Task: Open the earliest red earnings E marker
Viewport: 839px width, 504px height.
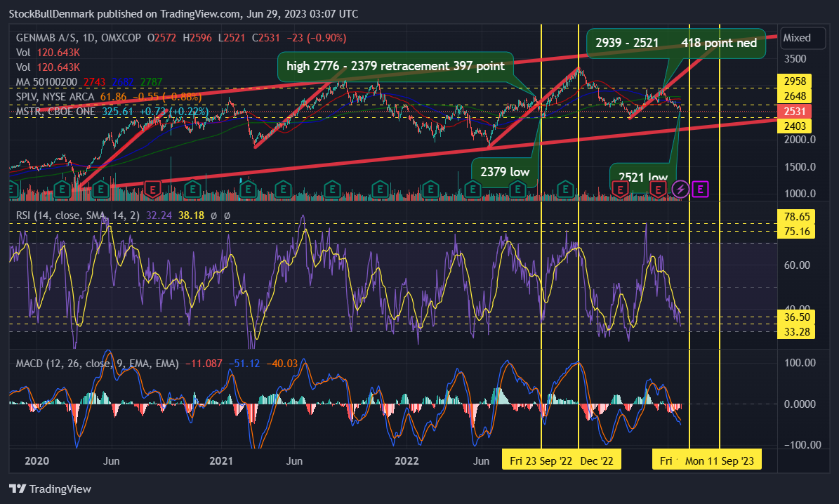Action: pos(153,189)
